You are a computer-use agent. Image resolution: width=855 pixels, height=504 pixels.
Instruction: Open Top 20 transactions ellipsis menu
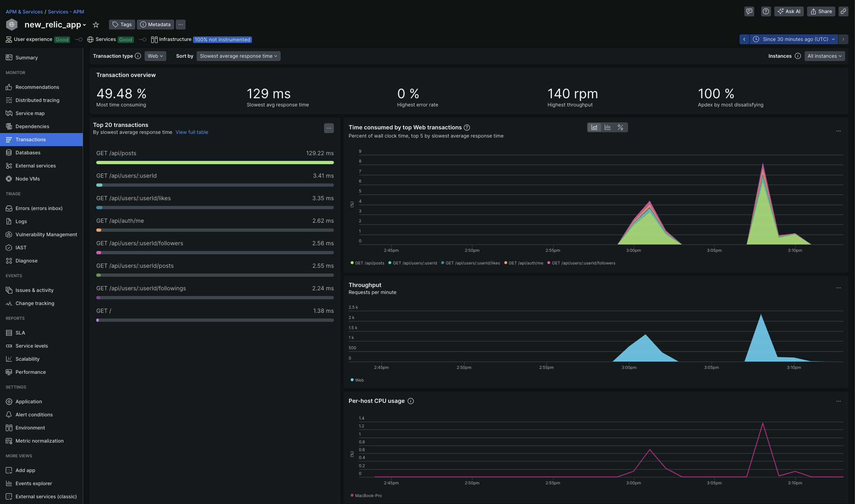point(329,128)
